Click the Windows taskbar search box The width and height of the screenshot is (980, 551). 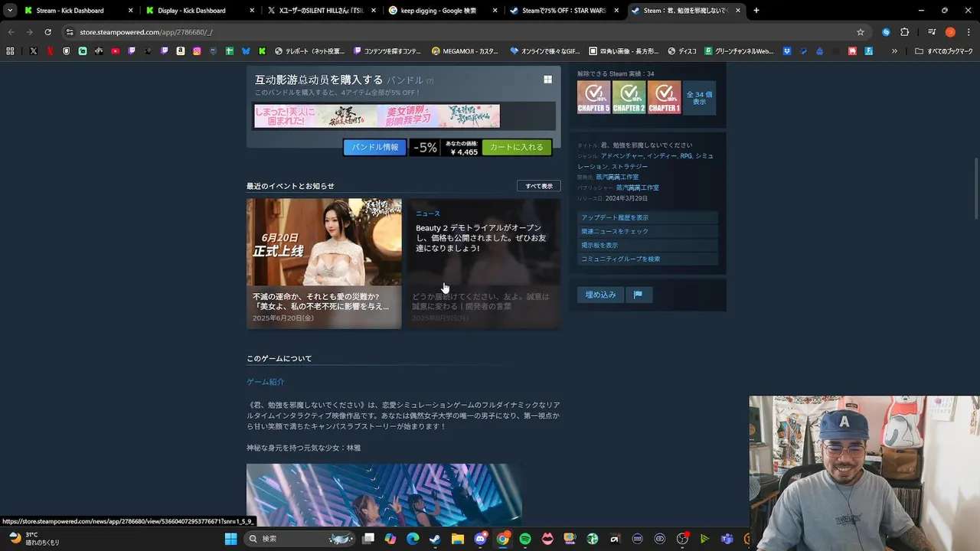(300, 539)
